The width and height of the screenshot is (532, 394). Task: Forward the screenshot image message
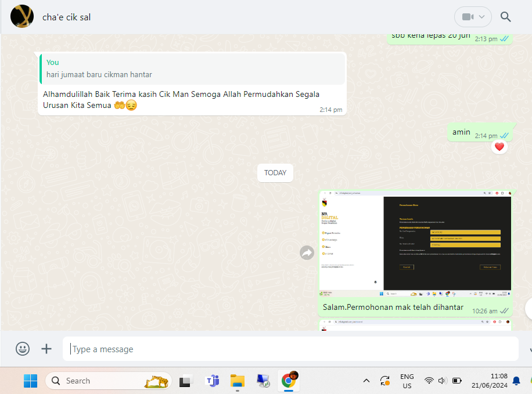pos(307,252)
